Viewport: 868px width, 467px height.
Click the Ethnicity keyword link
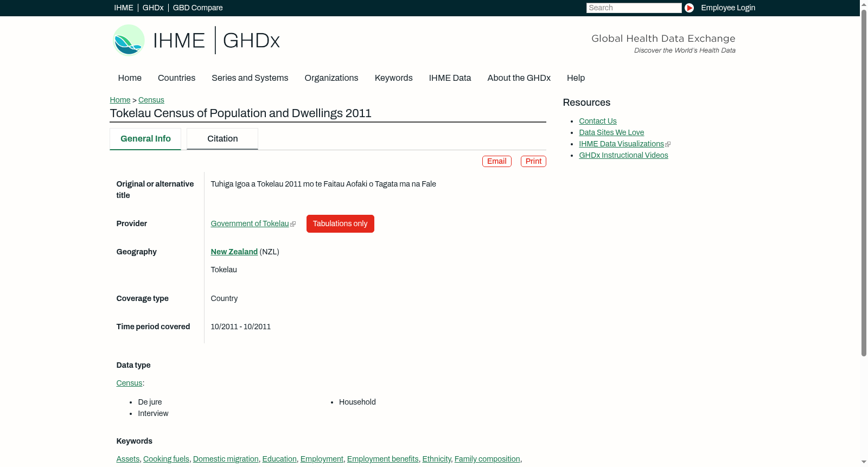pyautogui.click(x=437, y=459)
